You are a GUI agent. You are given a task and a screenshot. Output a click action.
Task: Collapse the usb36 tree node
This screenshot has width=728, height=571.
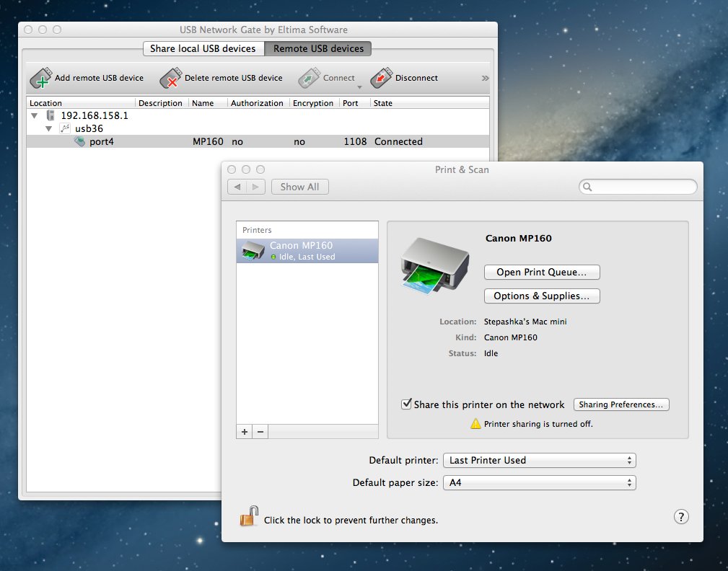click(49, 128)
